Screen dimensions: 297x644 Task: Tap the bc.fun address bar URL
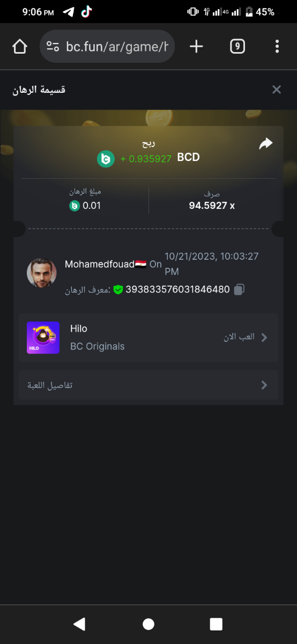117,47
